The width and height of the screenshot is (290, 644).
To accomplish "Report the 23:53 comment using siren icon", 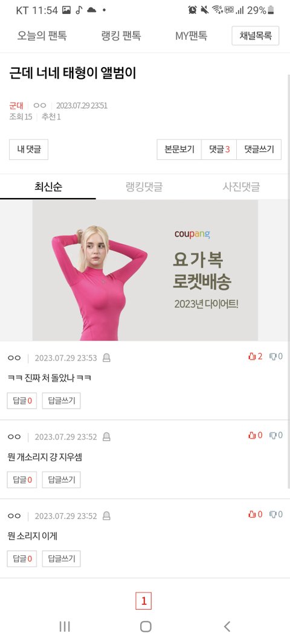I will [106, 358].
